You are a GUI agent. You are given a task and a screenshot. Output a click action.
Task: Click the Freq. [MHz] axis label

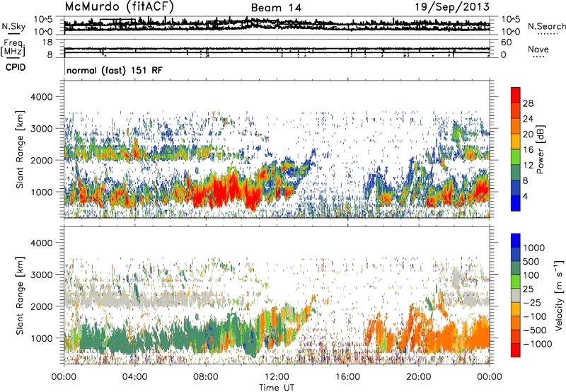pos(13,47)
